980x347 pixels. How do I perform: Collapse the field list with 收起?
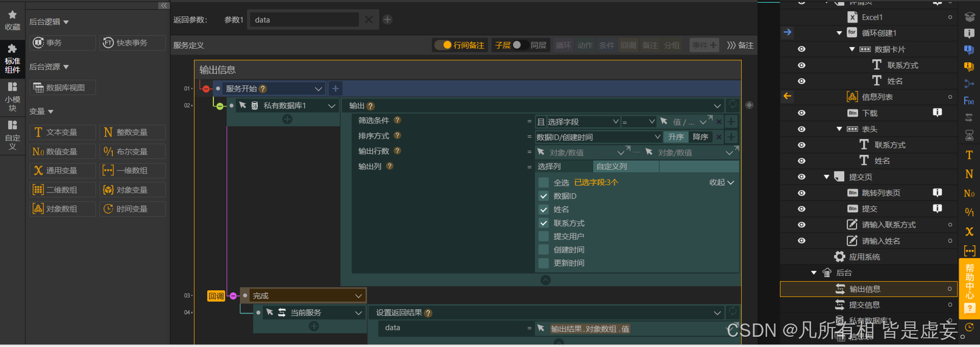(721, 182)
